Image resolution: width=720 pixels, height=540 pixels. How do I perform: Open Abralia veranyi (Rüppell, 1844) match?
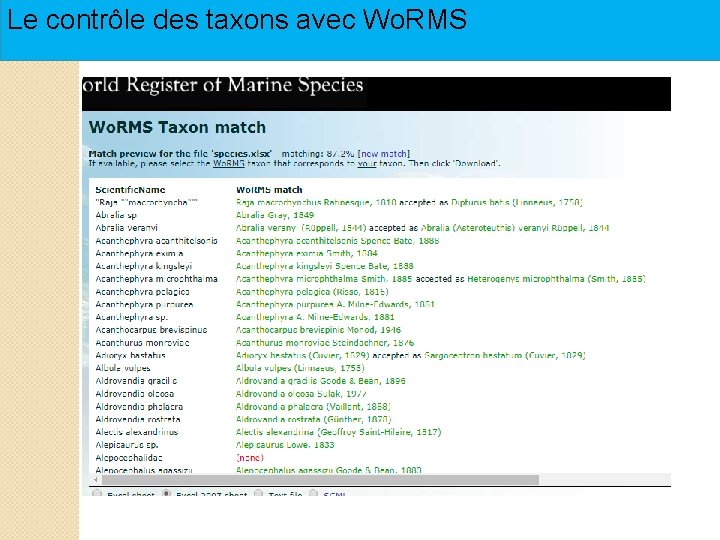tap(301, 228)
